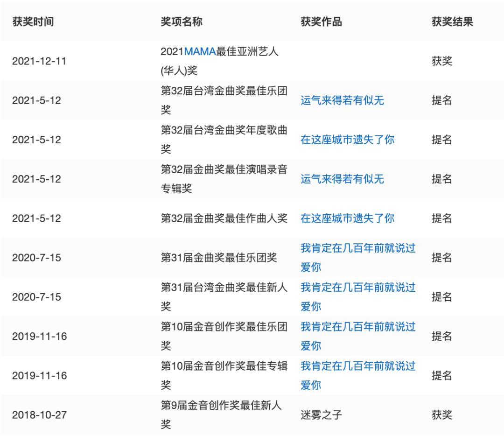Open 运气来得若有似无 link in 第32届台湾金曲奖最佳乐团奖 row

point(343,100)
